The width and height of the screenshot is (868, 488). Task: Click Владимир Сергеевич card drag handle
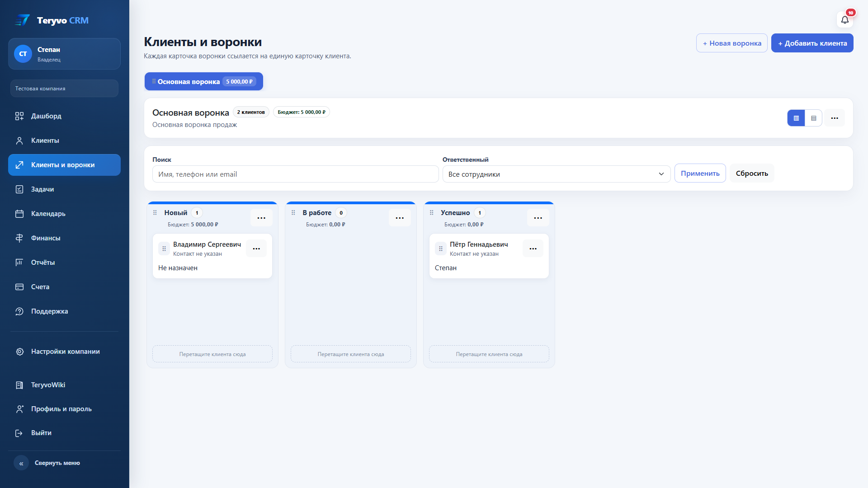(164, 249)
